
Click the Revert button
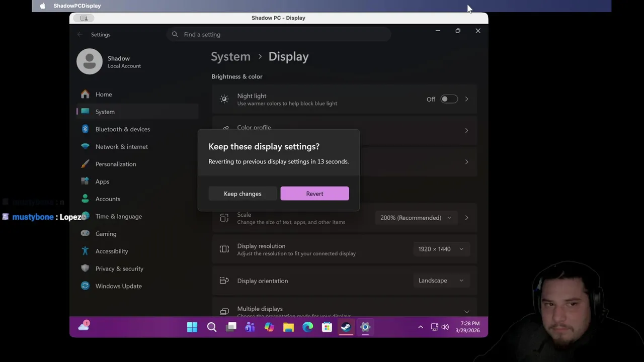click(314, 194)
